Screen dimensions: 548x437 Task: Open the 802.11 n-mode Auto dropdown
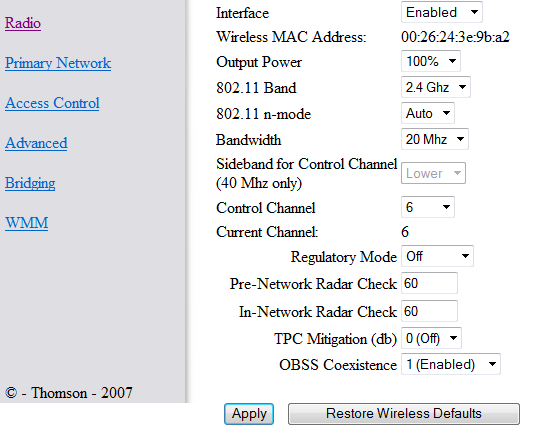coord(428,113)
